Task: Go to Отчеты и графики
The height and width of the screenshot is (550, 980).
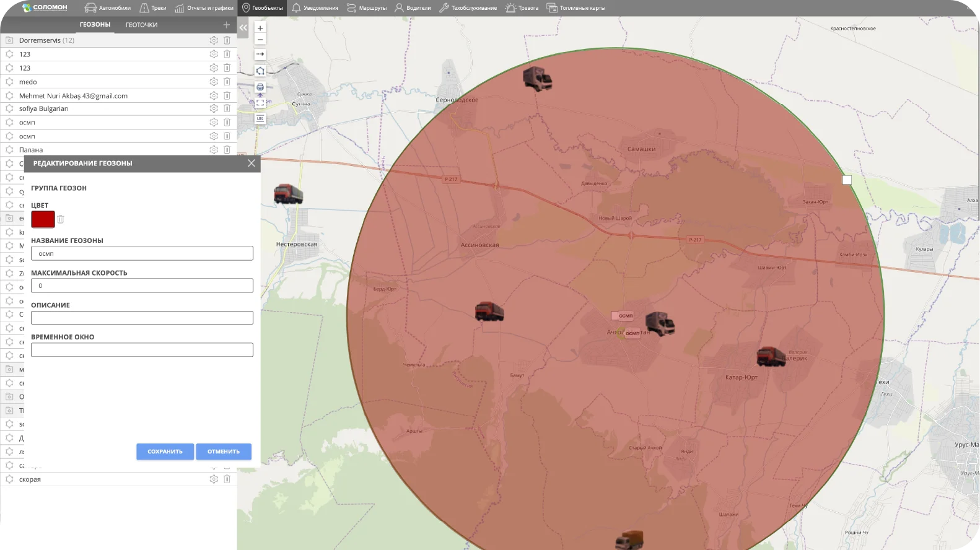Action: 204,8
